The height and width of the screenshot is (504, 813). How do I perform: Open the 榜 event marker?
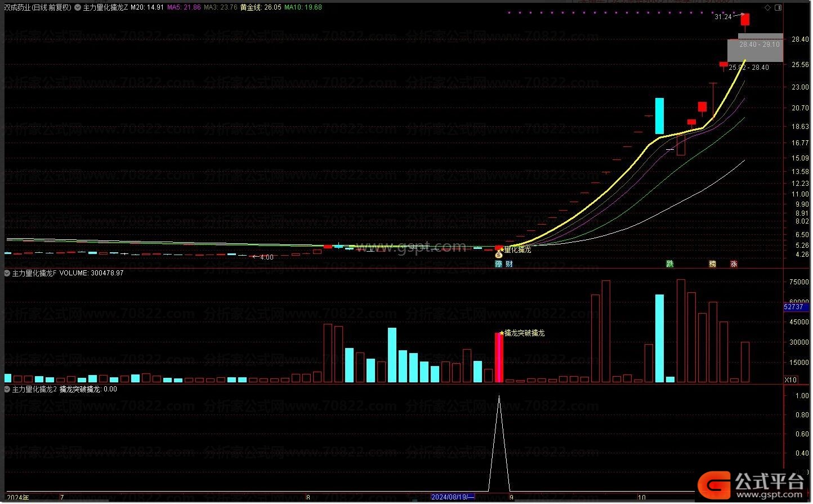[713, 264]
